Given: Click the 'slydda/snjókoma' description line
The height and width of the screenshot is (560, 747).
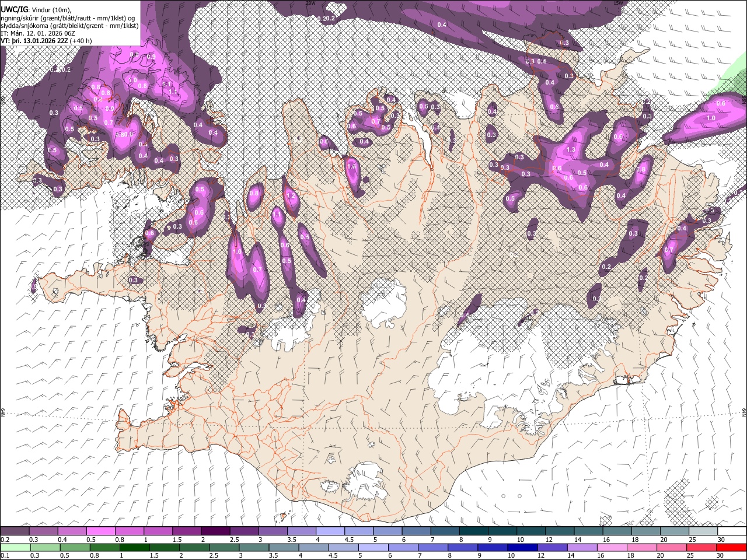Looking at the screenshot, I should point(69,26).
